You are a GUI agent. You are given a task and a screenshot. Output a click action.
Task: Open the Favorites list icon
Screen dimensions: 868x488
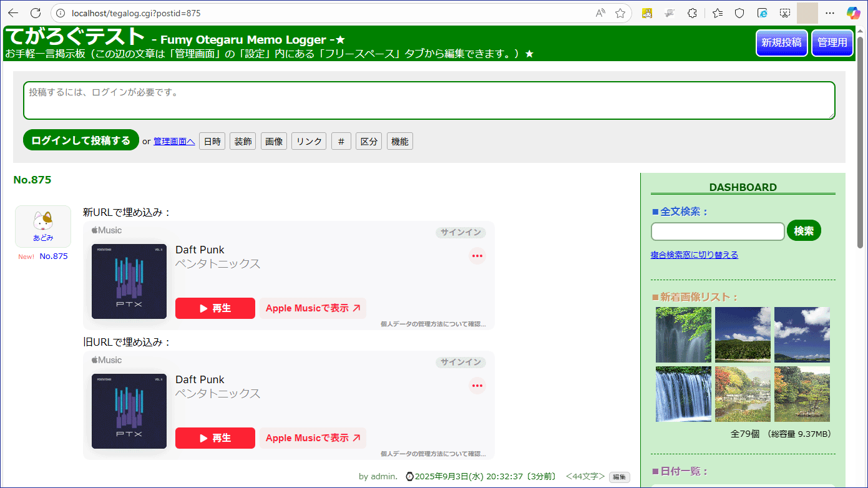[718, 13]
